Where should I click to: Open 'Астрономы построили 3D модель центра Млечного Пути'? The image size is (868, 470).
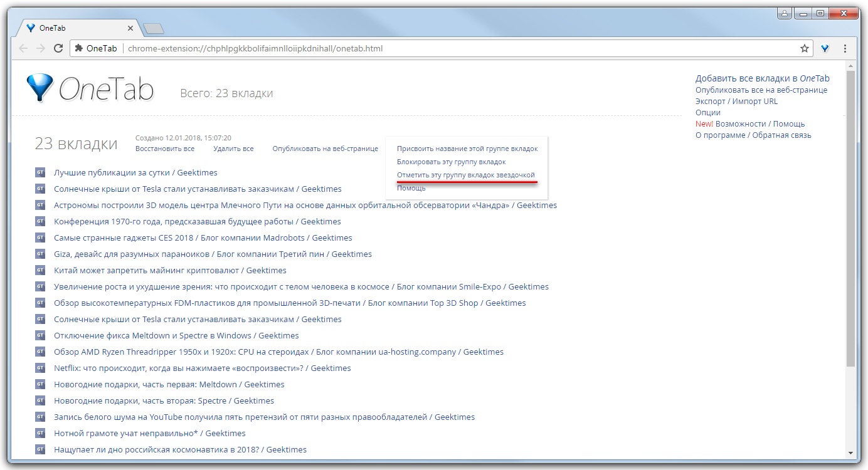coord(305,205)
